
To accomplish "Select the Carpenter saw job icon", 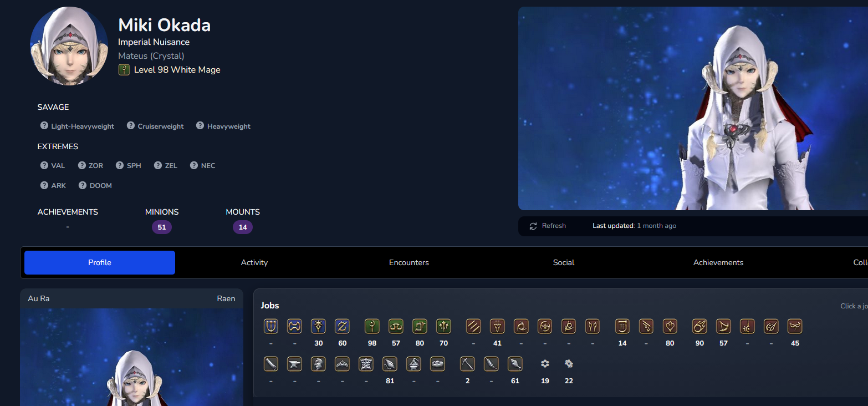I will (270, 364).
